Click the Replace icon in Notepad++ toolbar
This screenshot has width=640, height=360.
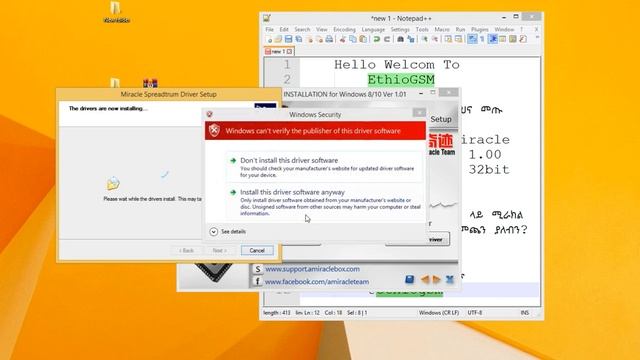[411, 39]
